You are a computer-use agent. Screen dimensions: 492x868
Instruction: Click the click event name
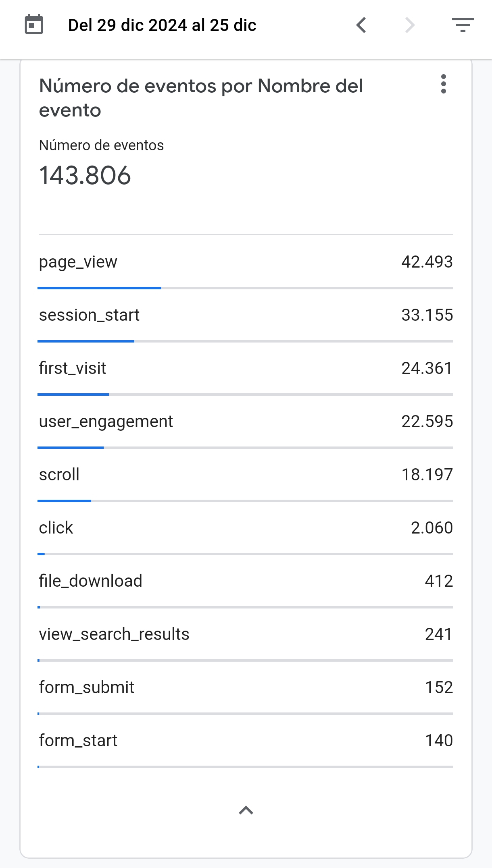56,528
